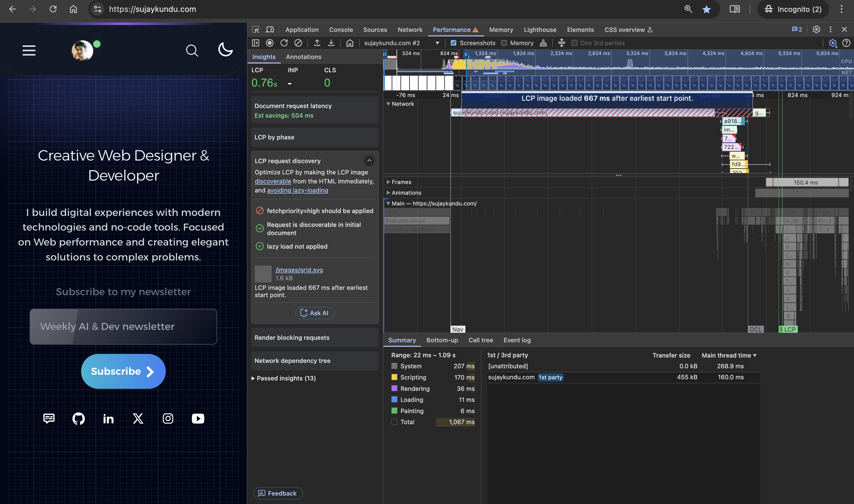Expand Document request latency insight

click(x=315, y=110)
